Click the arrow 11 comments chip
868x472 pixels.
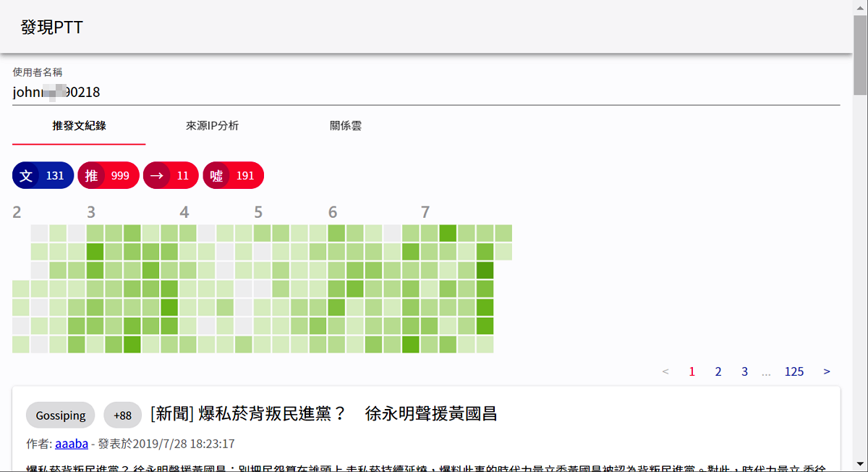(171, 175)
